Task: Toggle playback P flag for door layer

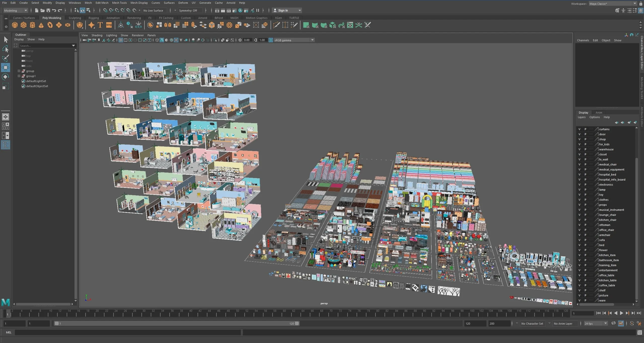Action: pyautogui.click(x=585, y=134)
